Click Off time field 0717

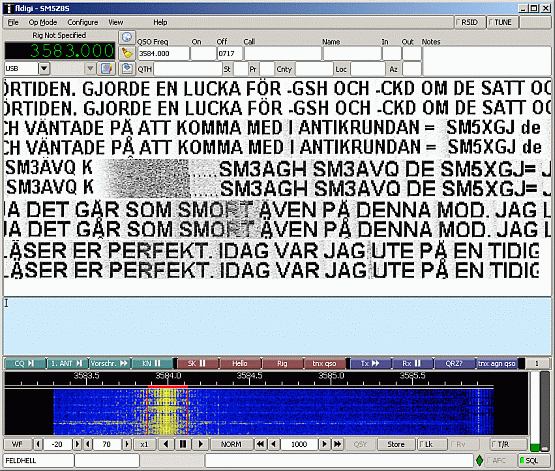(229, 53)
